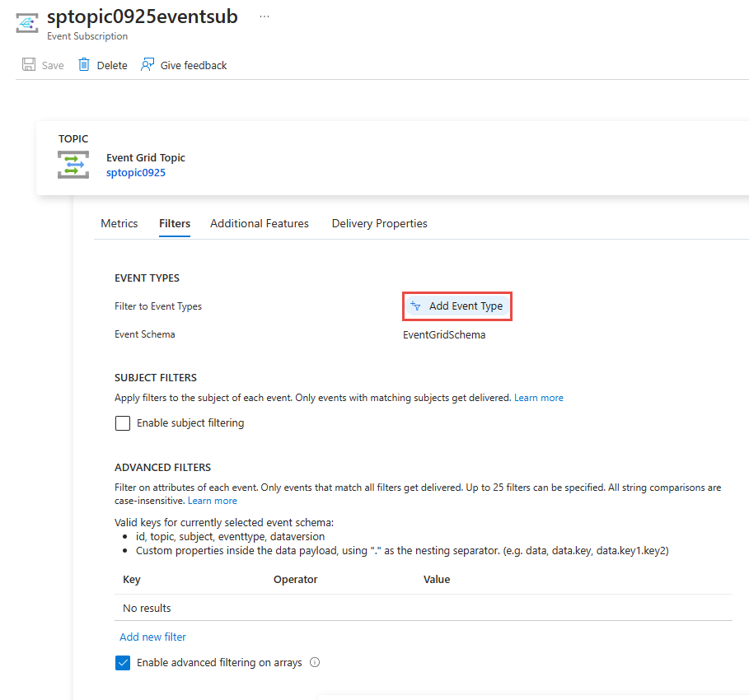The image size is (749, 700).
Task: Click the Event Grid Topic icon
Action: point(73,164)
